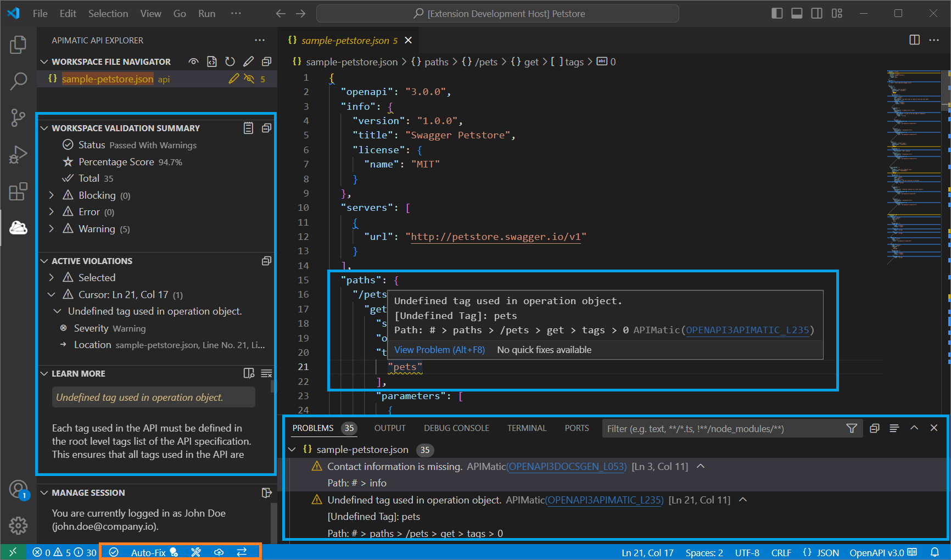Click the book preview icon in Learn More header
951x560 pixels.
(x=249, y=373)
